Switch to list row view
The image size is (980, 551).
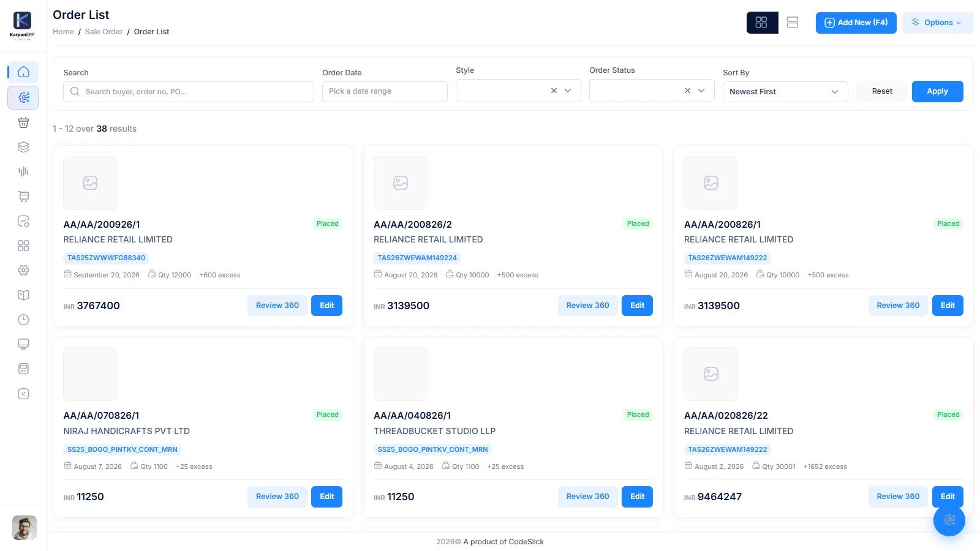point(793,23)
